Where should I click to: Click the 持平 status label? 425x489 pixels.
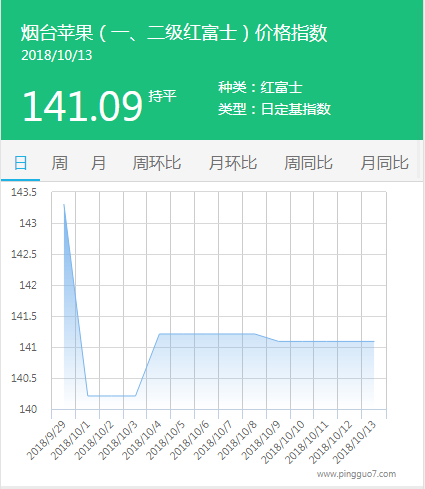coord(162,96)
